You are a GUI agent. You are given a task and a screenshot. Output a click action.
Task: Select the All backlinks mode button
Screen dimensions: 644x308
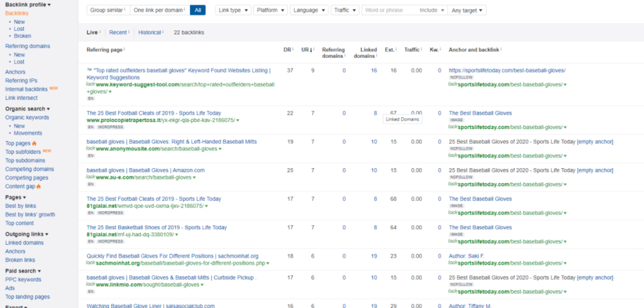(x=197, y=10)
